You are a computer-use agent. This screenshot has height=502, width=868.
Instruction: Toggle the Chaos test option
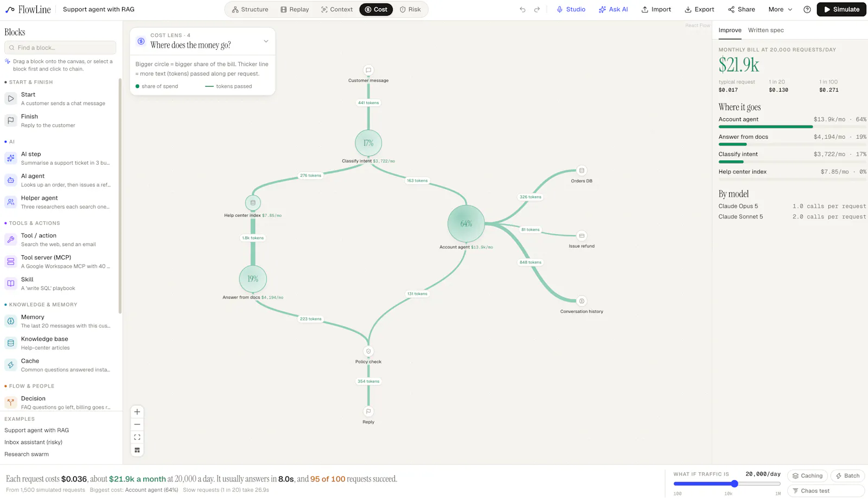(x=826, y=491)
